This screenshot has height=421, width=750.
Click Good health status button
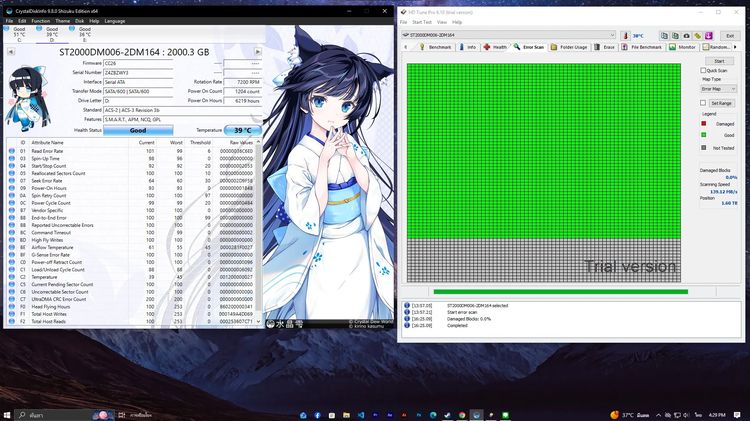(x=138, y=130)
